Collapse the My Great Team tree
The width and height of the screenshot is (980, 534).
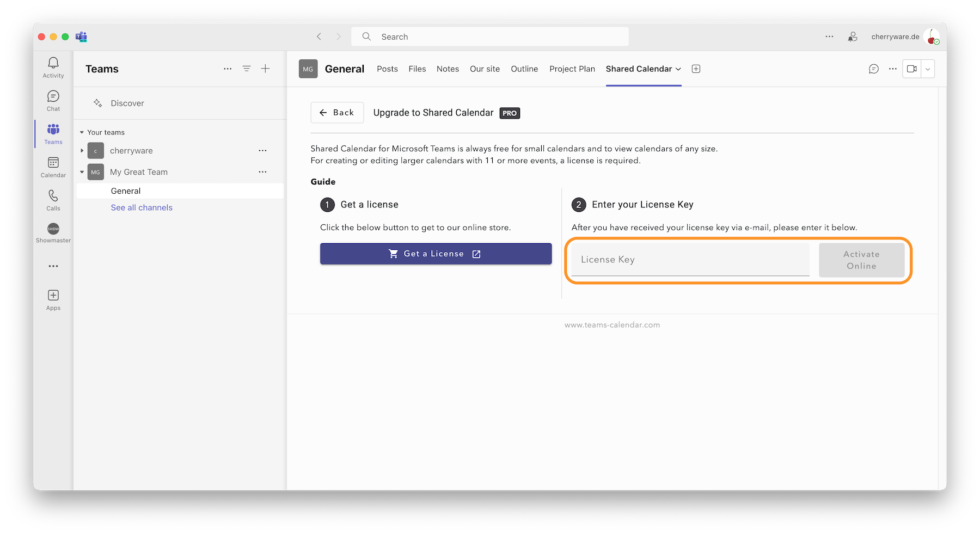82,172
